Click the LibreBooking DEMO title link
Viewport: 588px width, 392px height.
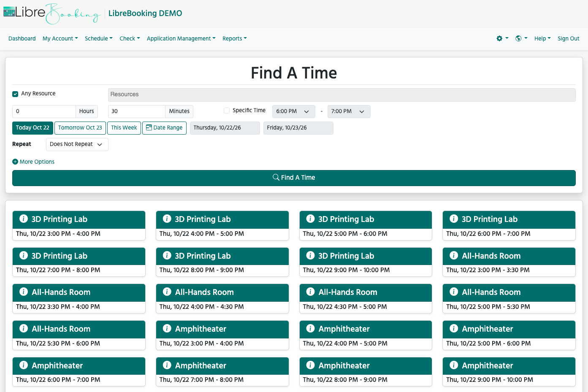click(x=145, y=13)
